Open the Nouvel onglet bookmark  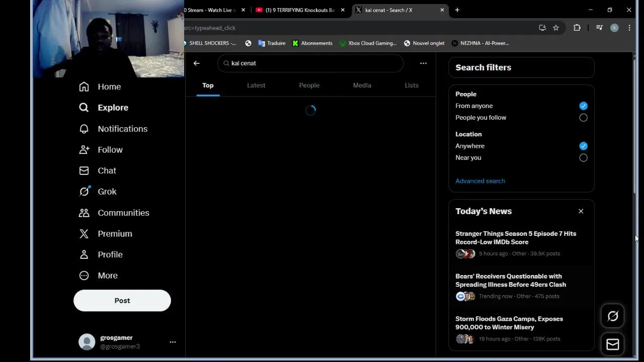[424, 43]
